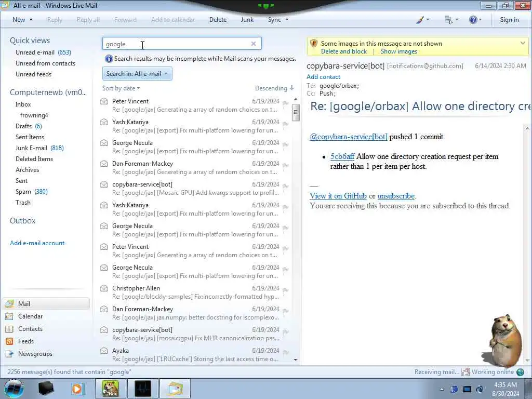Click Delete in the toolbar

(218, 20)
